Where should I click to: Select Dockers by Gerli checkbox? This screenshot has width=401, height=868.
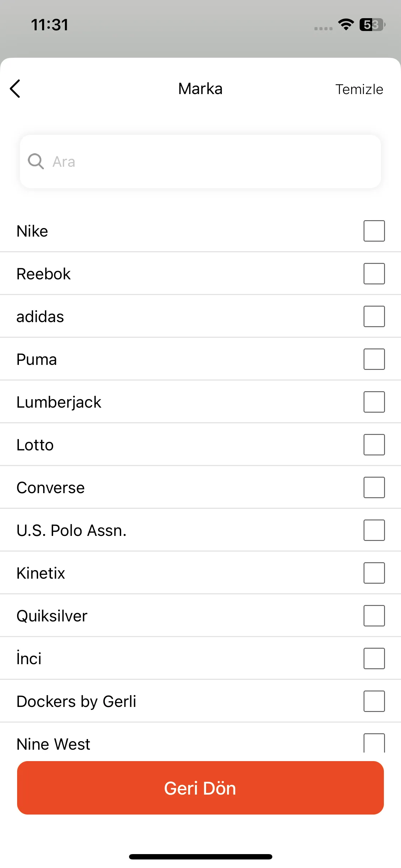[x=374, y=701]
